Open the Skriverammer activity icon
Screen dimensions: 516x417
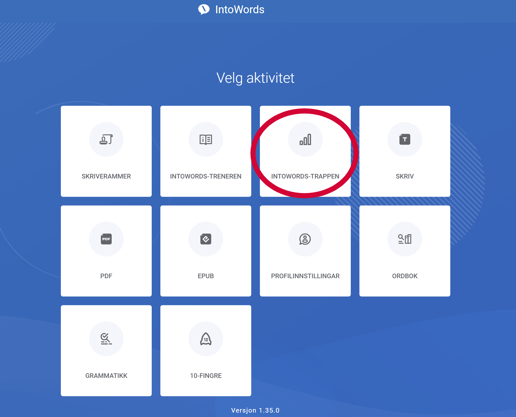point(106,139)
